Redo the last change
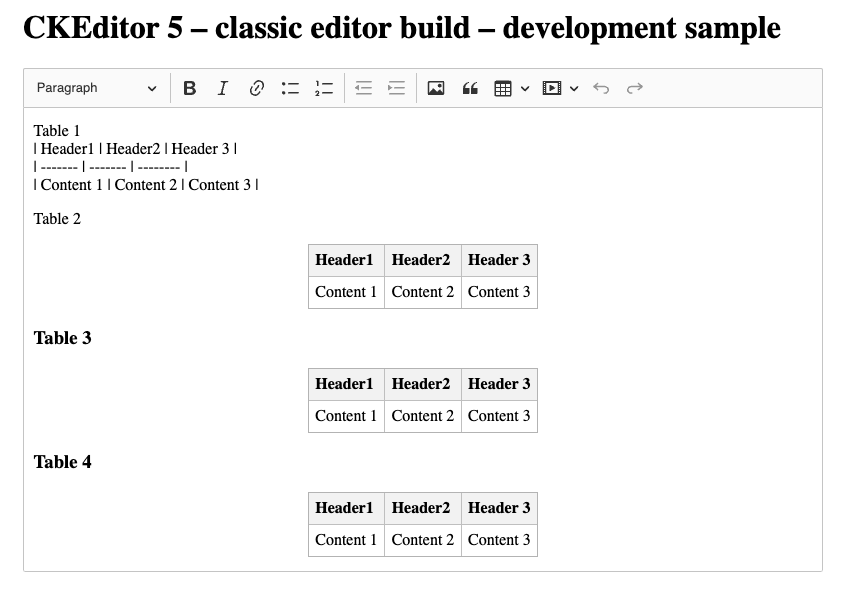 634,88
